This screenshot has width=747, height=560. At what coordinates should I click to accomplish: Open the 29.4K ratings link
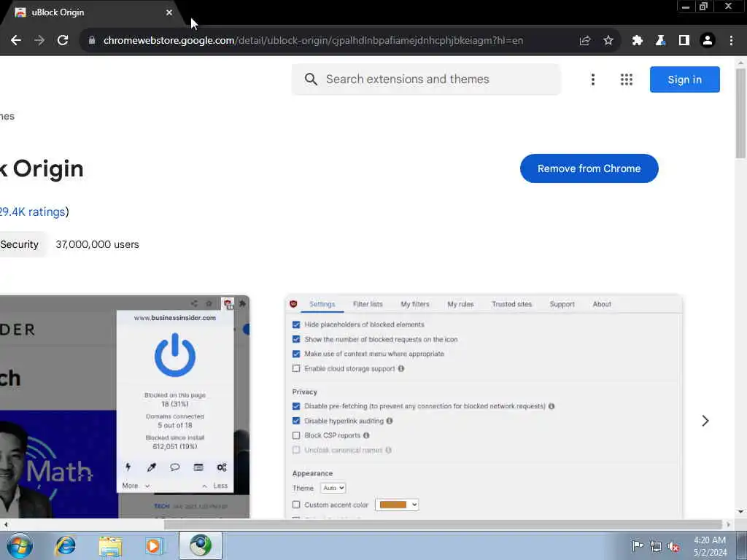32,212
